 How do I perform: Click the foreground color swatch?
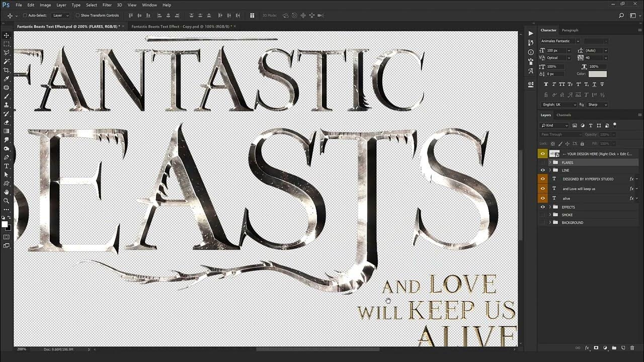tap(5, 224)
